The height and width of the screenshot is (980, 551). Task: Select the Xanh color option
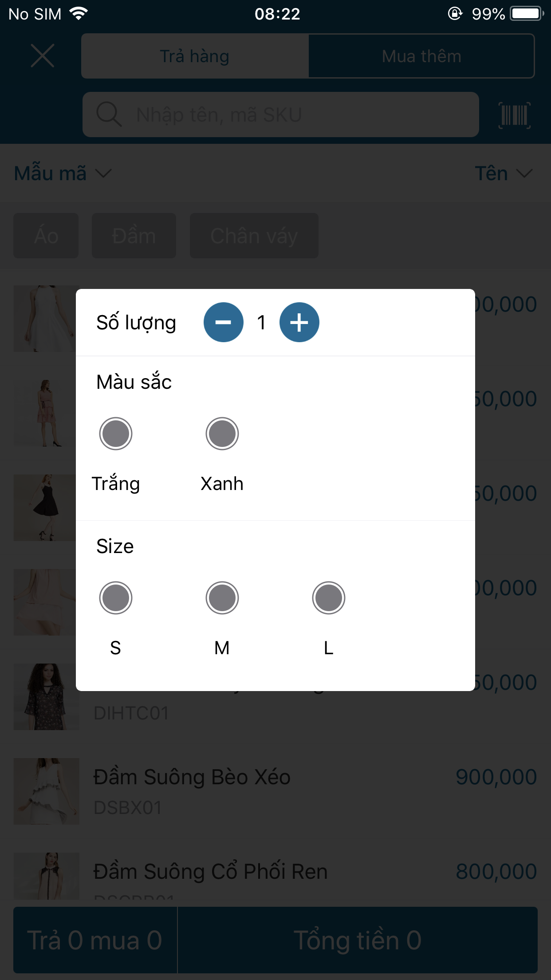click(222, 434)
